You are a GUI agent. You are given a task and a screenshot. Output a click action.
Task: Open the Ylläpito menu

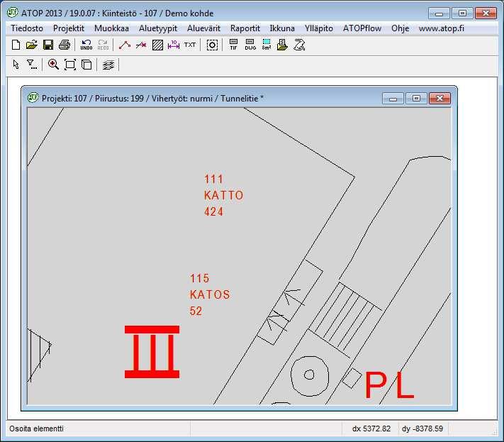[x=318, y=28]
